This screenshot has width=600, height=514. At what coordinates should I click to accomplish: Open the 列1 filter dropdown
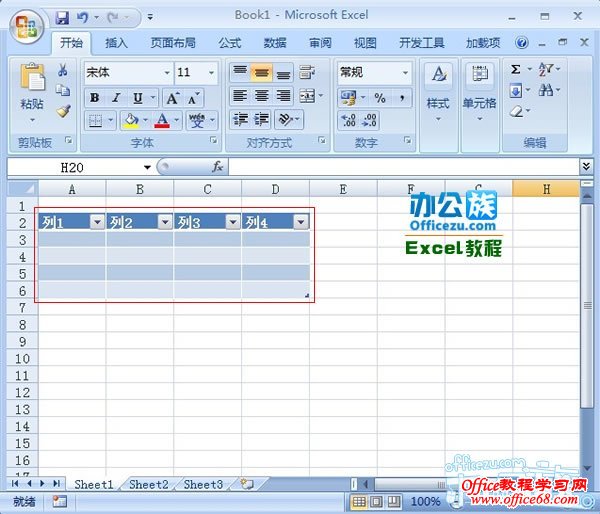pos(97,222)
